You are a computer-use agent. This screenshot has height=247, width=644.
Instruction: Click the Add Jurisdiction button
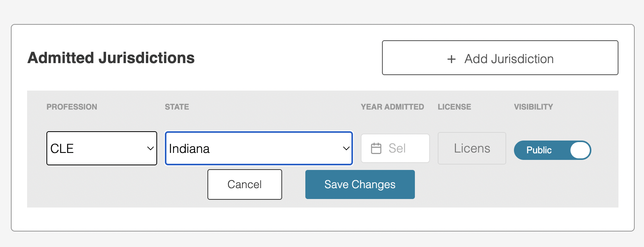pos(500,58)
